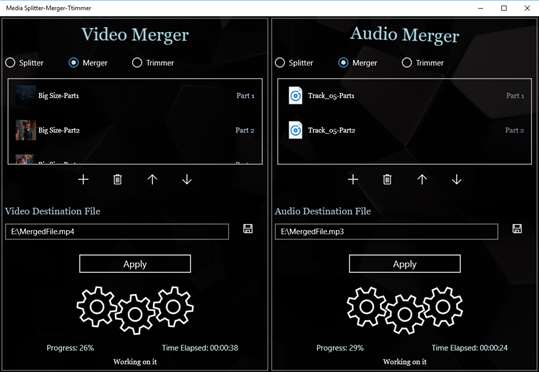Viewport: 539px width, 372px height.
Task: Click the Video Destination File label
Action: tap(53, 211)
